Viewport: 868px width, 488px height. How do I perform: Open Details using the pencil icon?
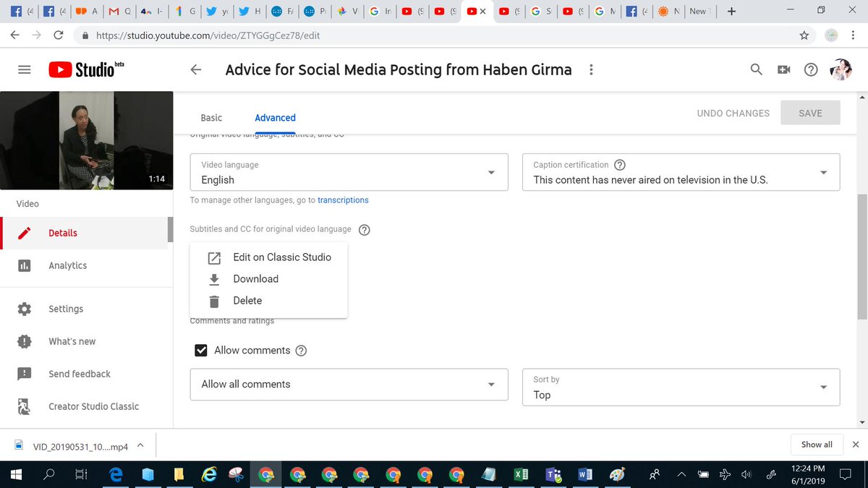[24, 233]
